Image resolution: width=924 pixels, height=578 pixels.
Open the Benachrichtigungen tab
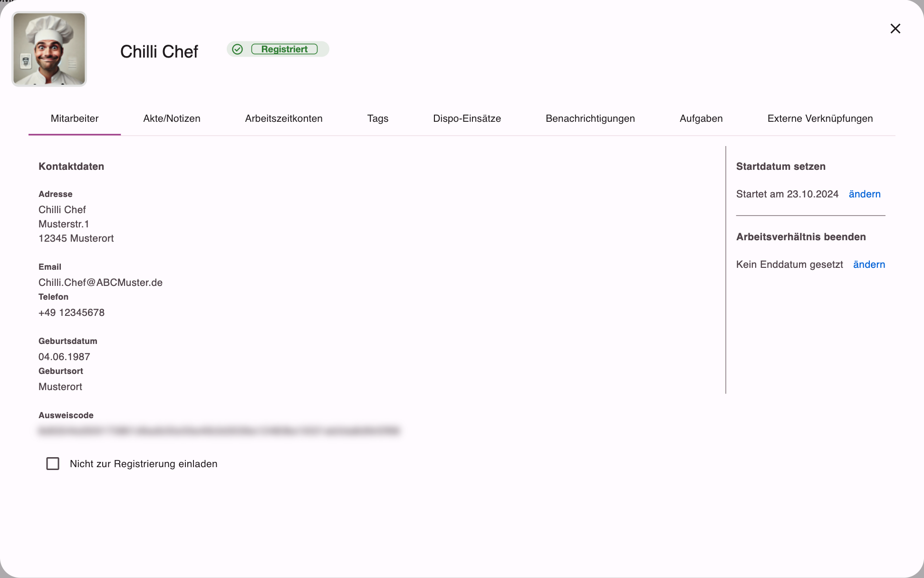[x=590, y=118]
